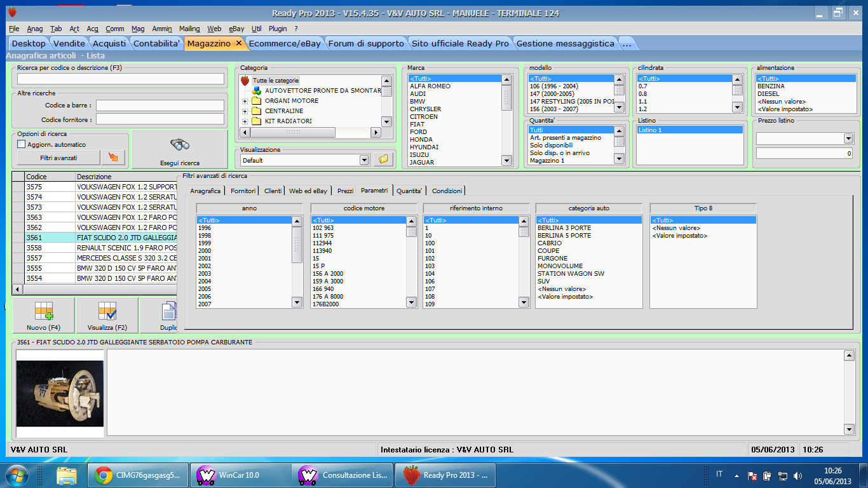The height and width of the screenshot is (488, 868).
Task: Switch to WinCar 10.0 on the taskbar
Action: [241, 475]
